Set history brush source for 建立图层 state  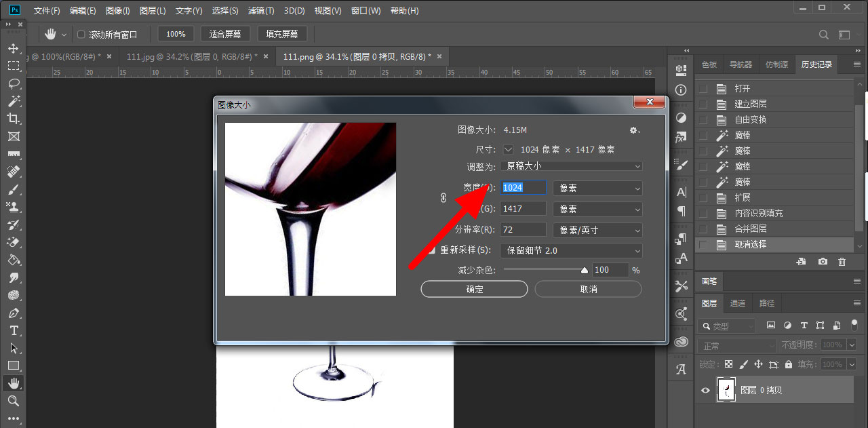click(703, 104)
